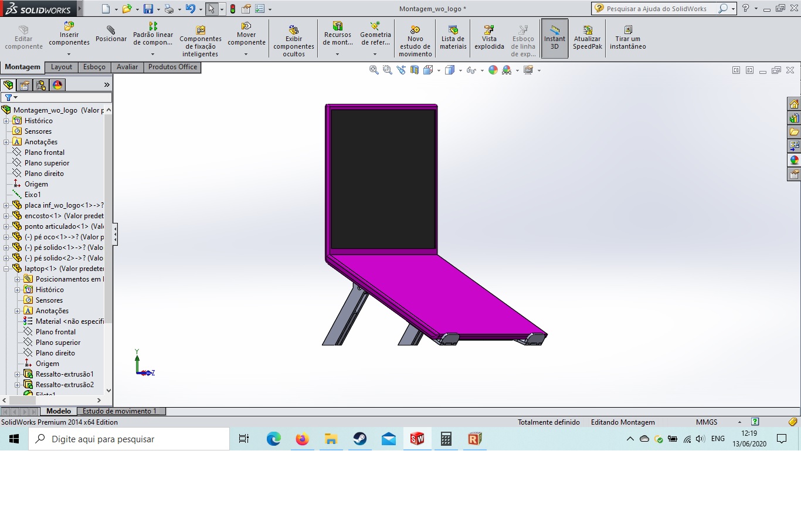Click the Print icon
This screenshot has height=532, width=801.
click(169, 9)
